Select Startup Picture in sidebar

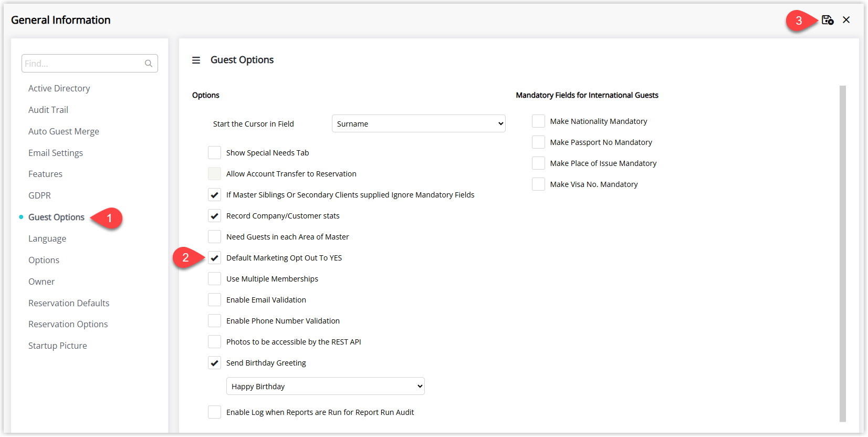58,346
